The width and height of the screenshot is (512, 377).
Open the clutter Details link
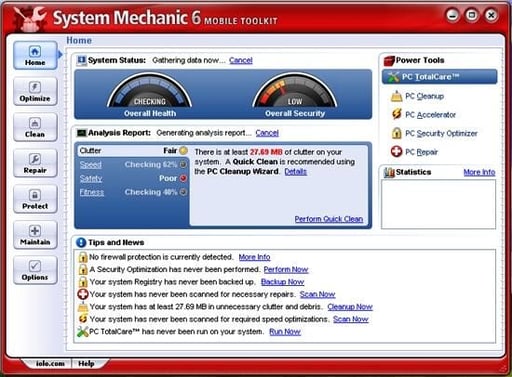tap(296, 172)
